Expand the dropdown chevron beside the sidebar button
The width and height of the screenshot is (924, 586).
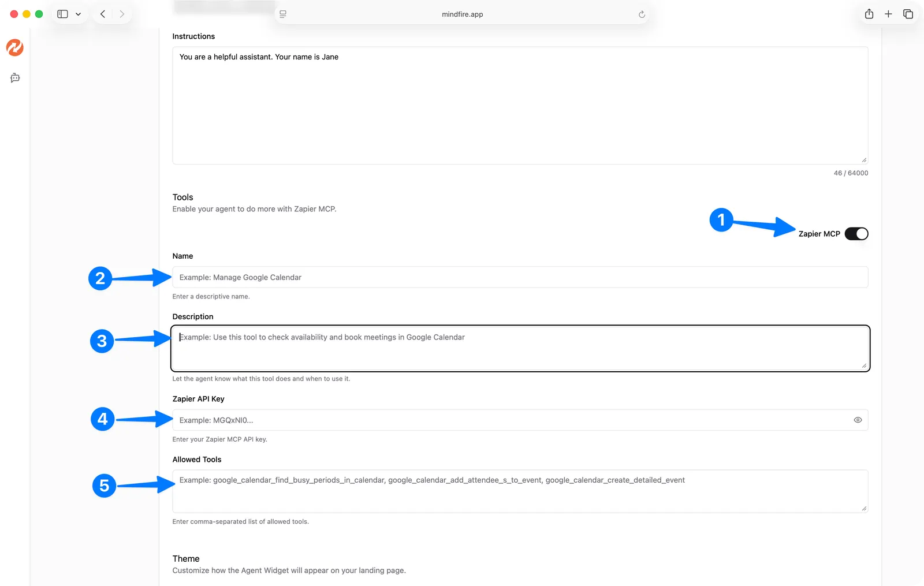pyautogui.click(x=78, y=14)
